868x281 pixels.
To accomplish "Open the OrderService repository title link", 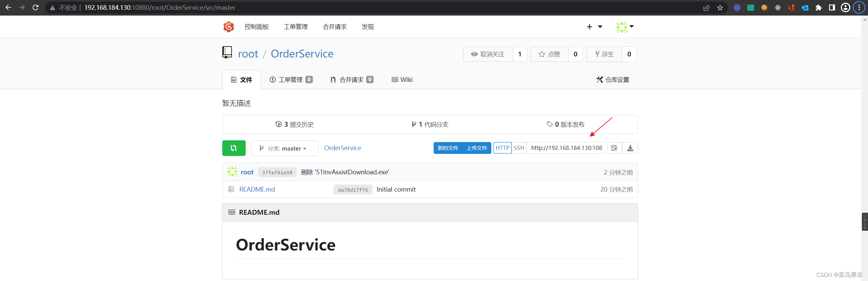I will [x=302, y=54].
